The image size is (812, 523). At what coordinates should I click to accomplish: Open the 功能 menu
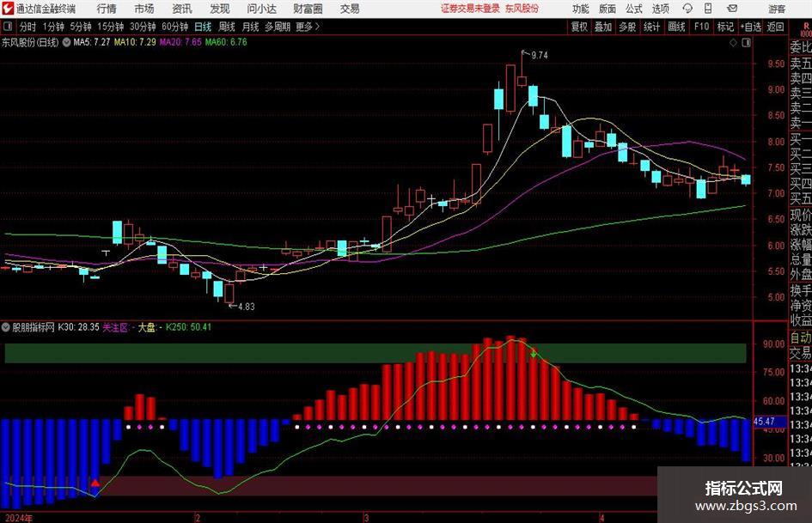(x=581, y=9)
